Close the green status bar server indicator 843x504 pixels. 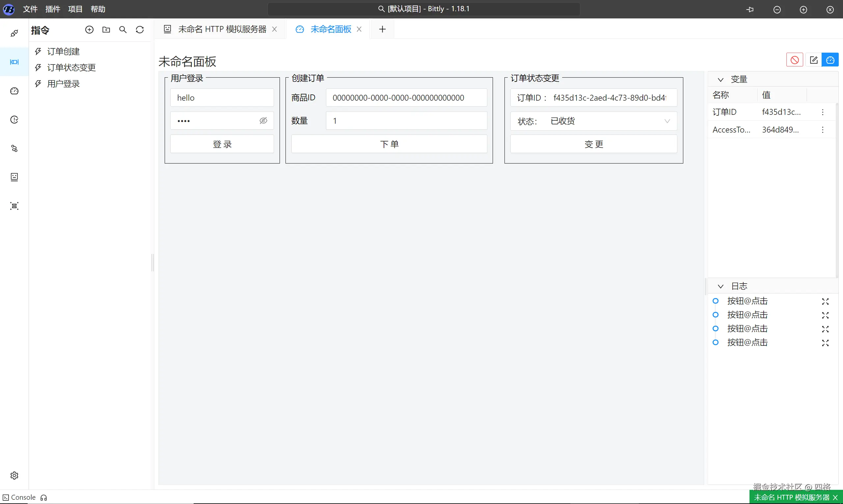835,498
